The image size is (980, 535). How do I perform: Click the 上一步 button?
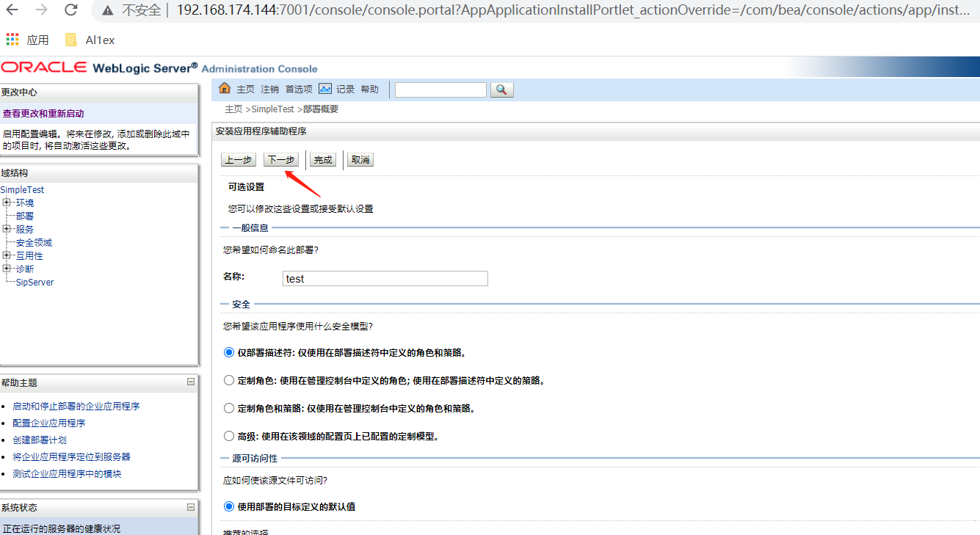(239, 160)
